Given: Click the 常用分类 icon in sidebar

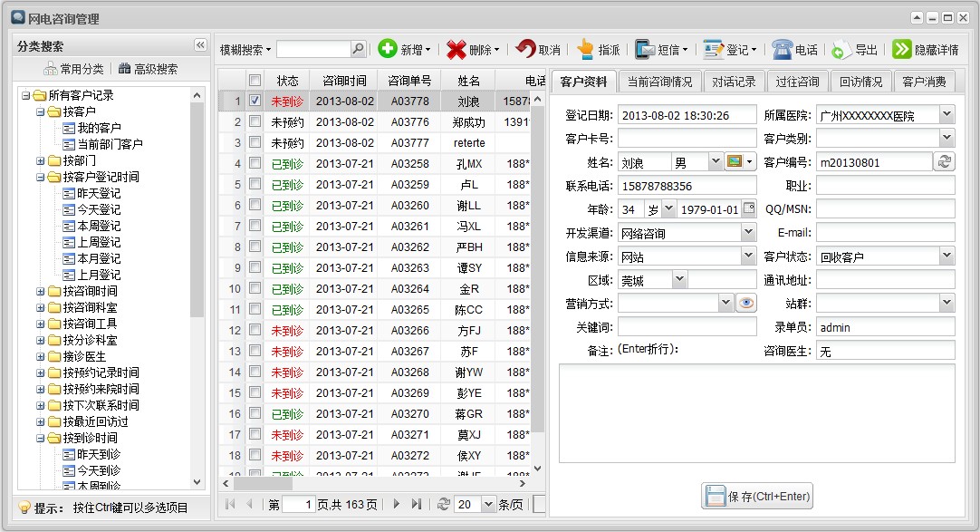Looking at the screenshot, I should pos(50,69).
